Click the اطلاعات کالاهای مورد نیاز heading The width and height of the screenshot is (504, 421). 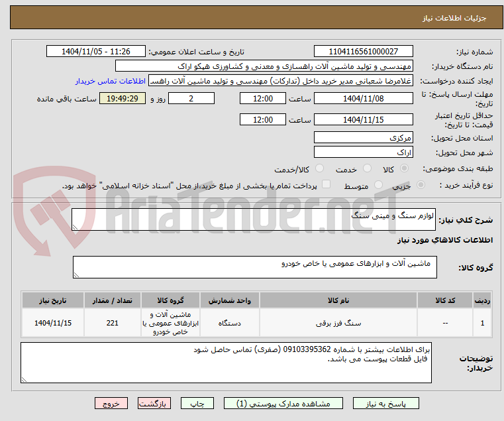point(445,240)
